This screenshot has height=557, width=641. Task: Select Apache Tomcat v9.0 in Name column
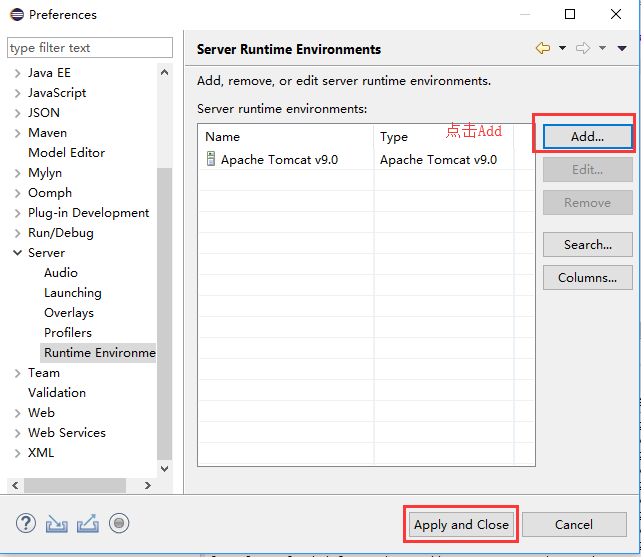280,160
